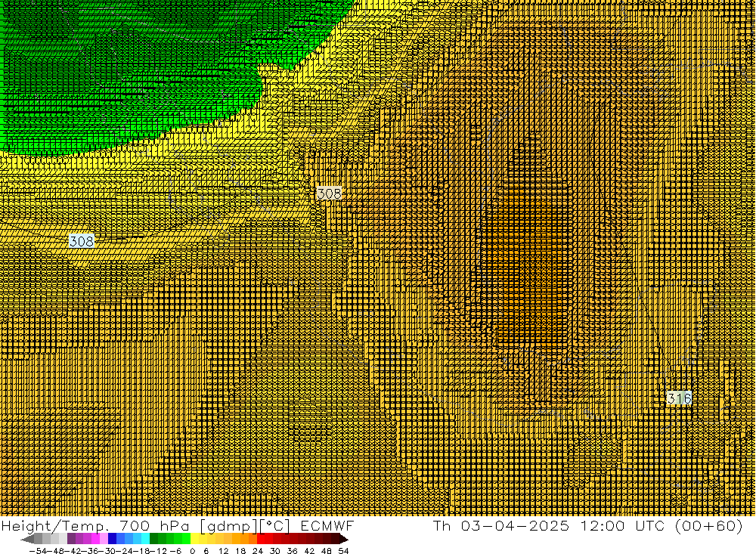Click the dark blue legend color swatch

[112, 539]
